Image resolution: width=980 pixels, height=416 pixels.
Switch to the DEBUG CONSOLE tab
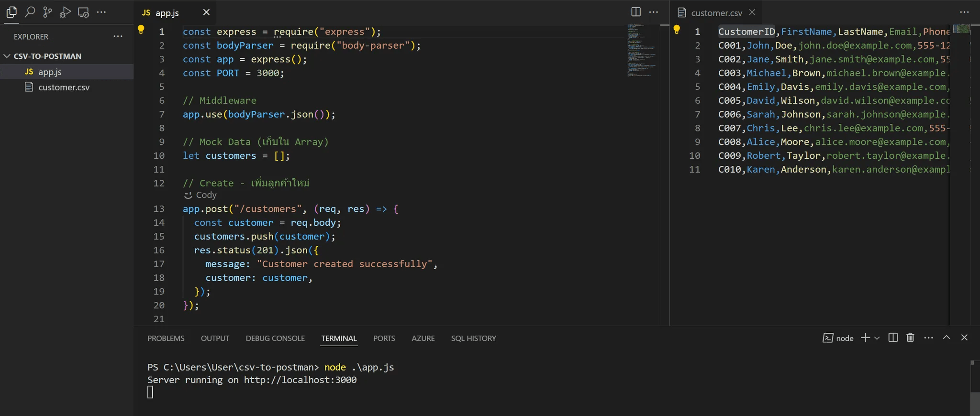coord(275,338)
